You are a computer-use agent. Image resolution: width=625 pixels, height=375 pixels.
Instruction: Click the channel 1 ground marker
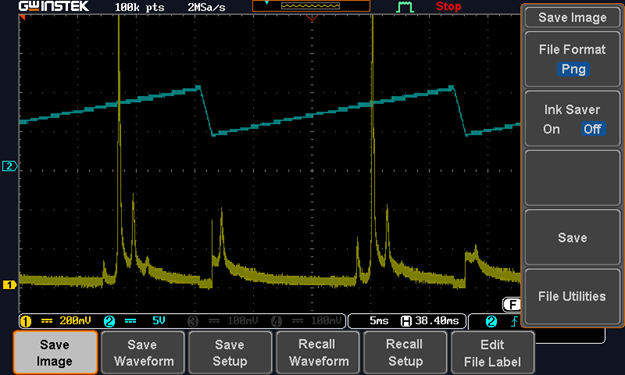[9, 285]
